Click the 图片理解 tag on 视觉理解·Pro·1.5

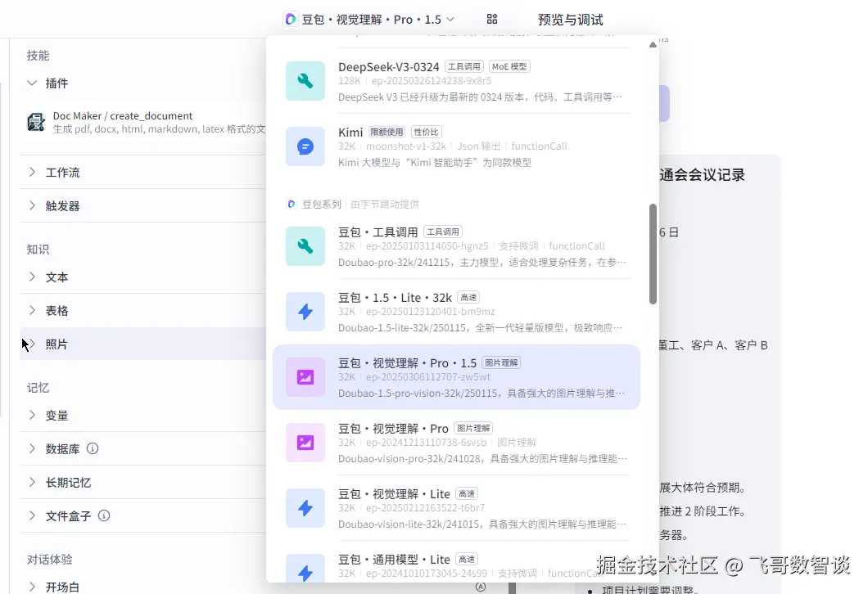point(501,362)
